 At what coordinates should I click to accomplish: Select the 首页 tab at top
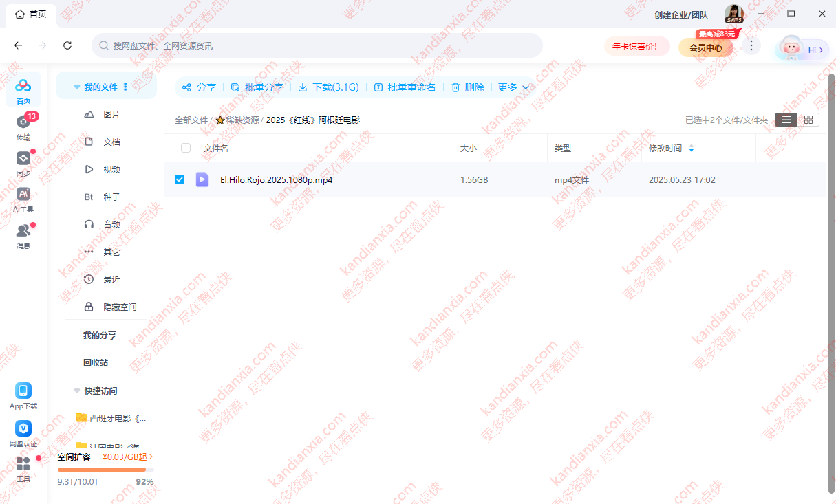31,14
